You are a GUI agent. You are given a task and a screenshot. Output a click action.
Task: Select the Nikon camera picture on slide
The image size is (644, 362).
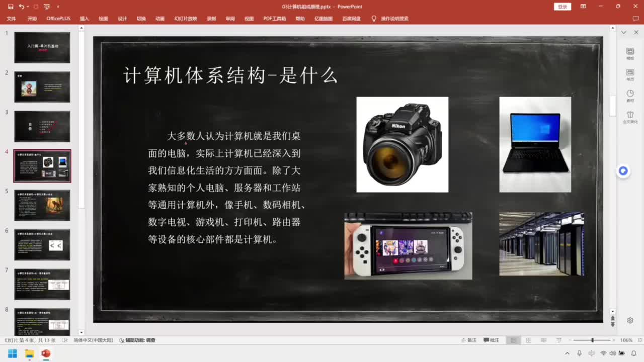(x=403, y=145)
